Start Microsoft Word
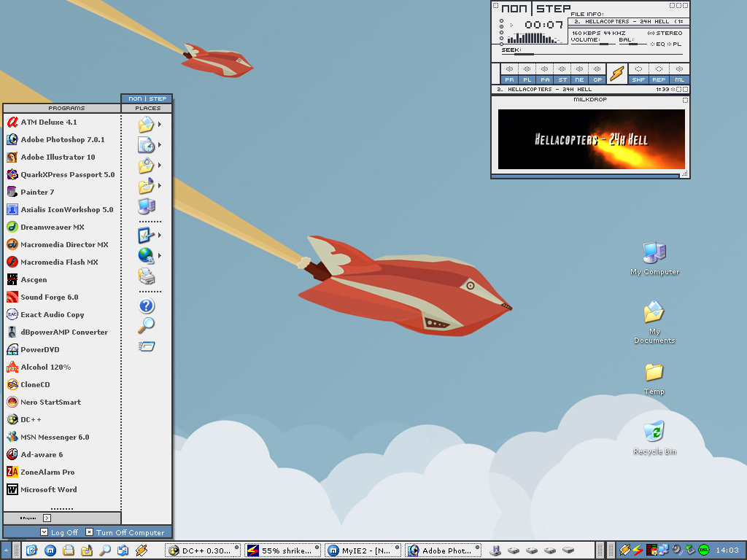Screen dimensions: 747x560 pos(62,489)
